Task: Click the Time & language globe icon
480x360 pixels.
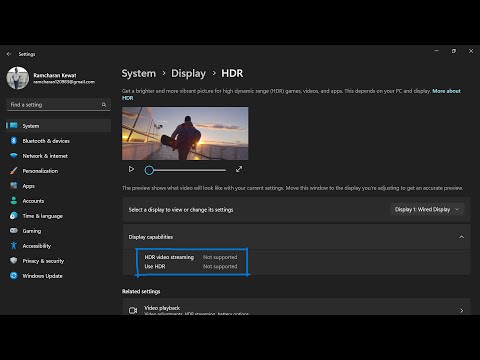Action: click(x=13, y=216)
